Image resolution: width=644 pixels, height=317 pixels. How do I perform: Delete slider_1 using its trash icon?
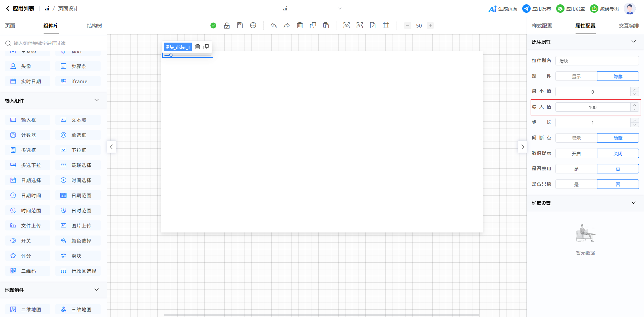coord(198,47)
